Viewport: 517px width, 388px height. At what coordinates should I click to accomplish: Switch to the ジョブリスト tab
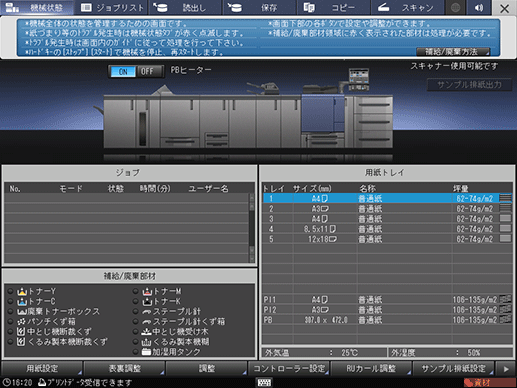point(112,7)
